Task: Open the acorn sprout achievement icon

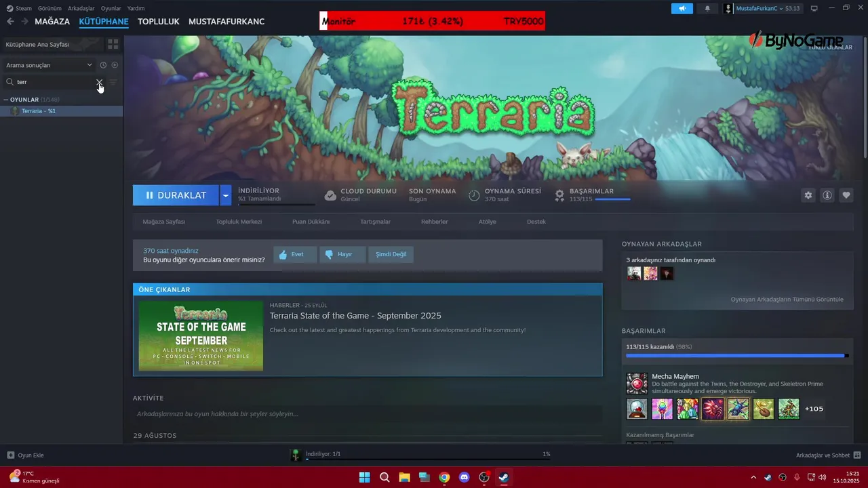Action: (x=764, y=409)
